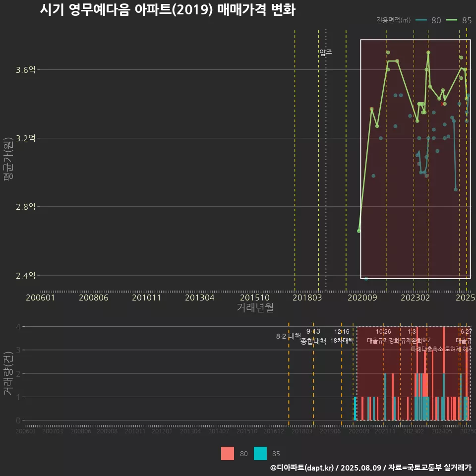Viewport: 476px width, 476px height.
Task: Select the green 85 line in top legend
Action: tap(451, 20)
